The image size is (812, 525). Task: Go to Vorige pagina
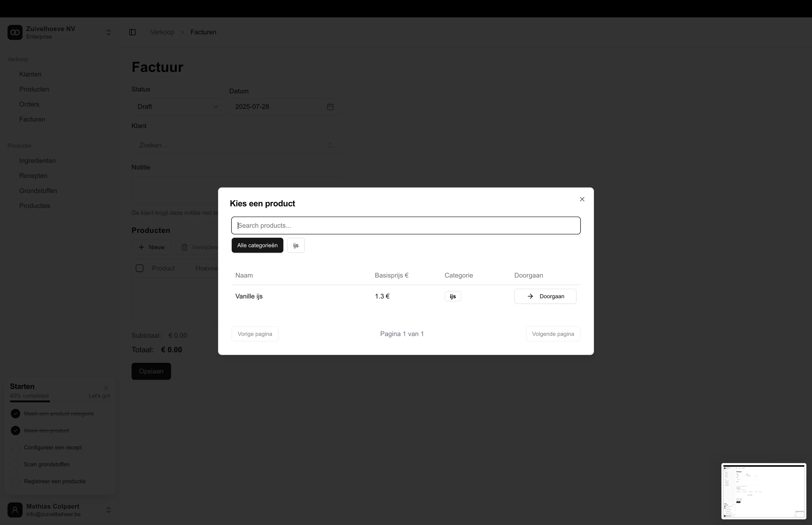[x=255, y=334]
